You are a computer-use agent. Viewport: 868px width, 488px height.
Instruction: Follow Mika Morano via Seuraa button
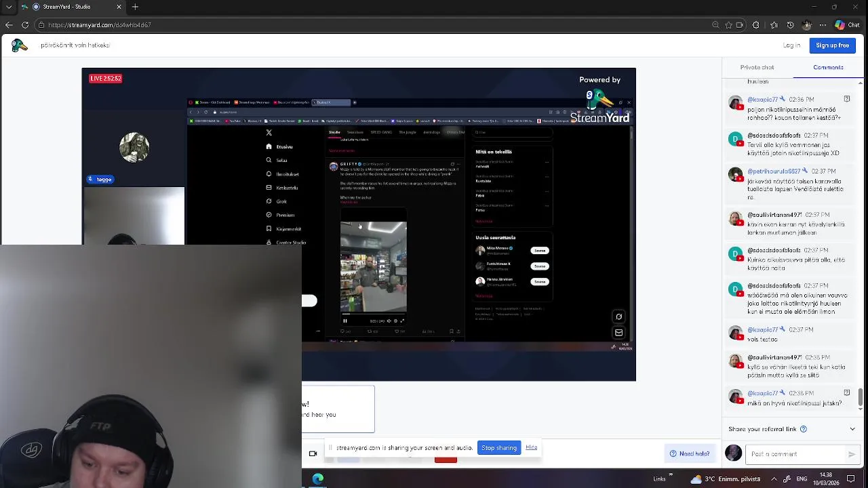539,250
